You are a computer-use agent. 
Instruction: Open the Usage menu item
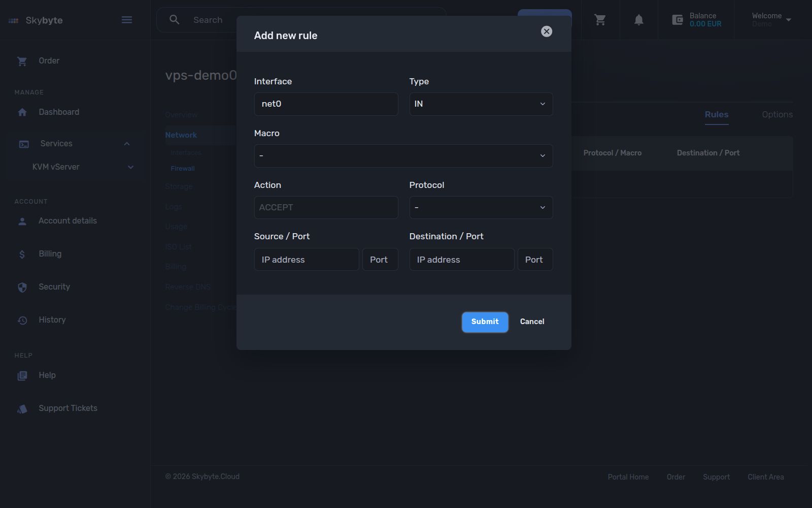click(x=176, y=227)
